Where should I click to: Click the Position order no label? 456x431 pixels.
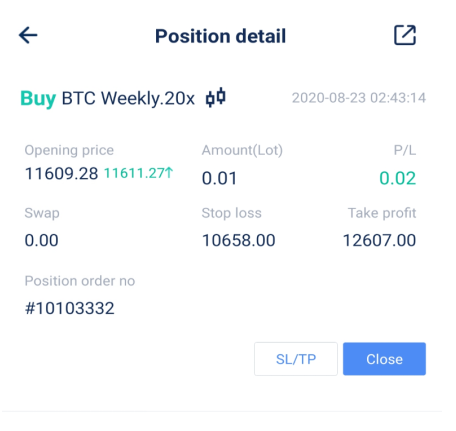tap(80, 281)
